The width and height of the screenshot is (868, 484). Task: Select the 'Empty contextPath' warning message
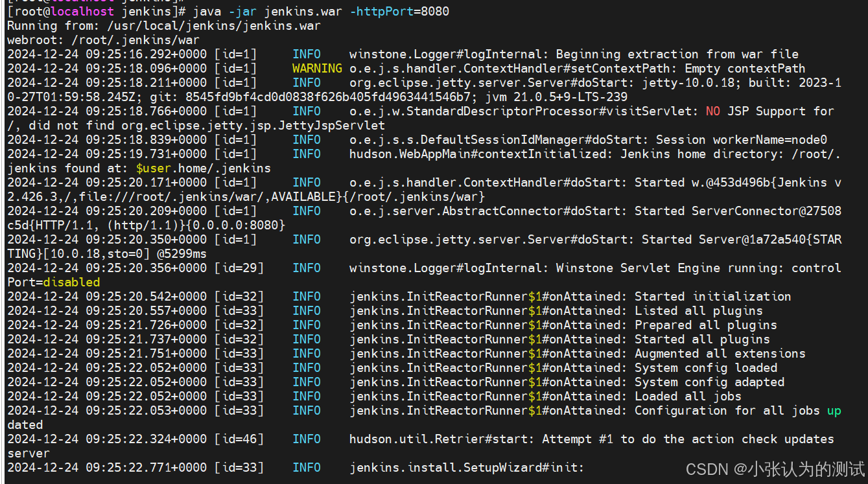pos(745,69)
